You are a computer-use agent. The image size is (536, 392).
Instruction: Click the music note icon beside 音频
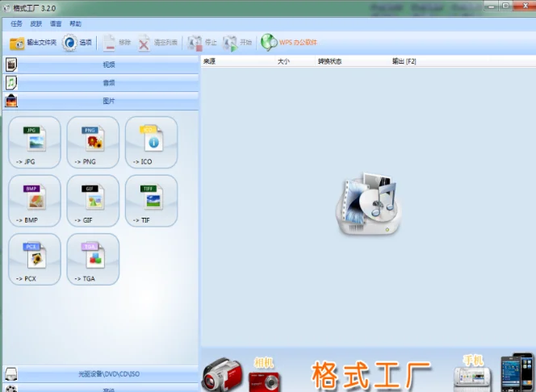point(11,82)
